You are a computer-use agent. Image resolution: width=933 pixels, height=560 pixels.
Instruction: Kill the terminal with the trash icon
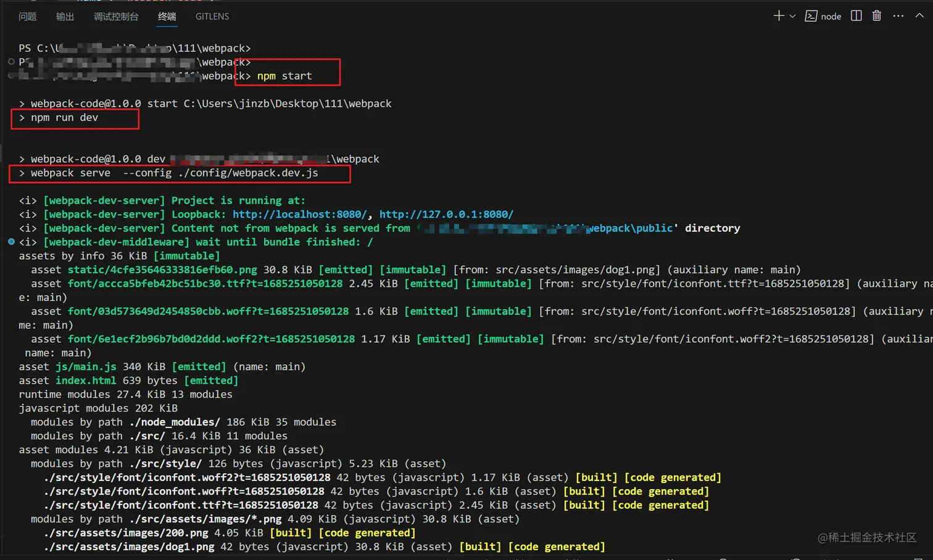[877, 16]
